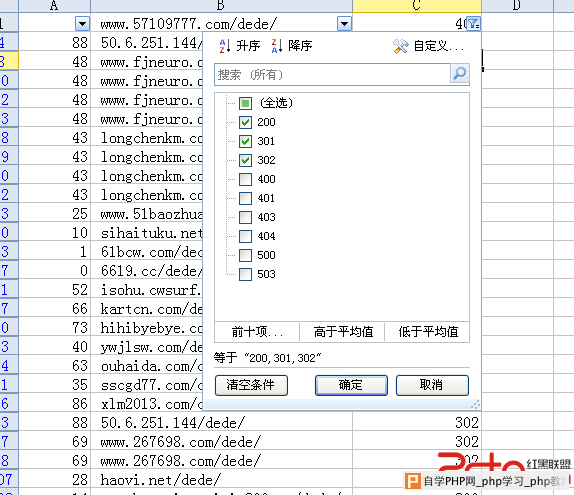The image size is (574, 495).
Task: Select the Above Average (高于平均值) option
Action: [343, 332]
